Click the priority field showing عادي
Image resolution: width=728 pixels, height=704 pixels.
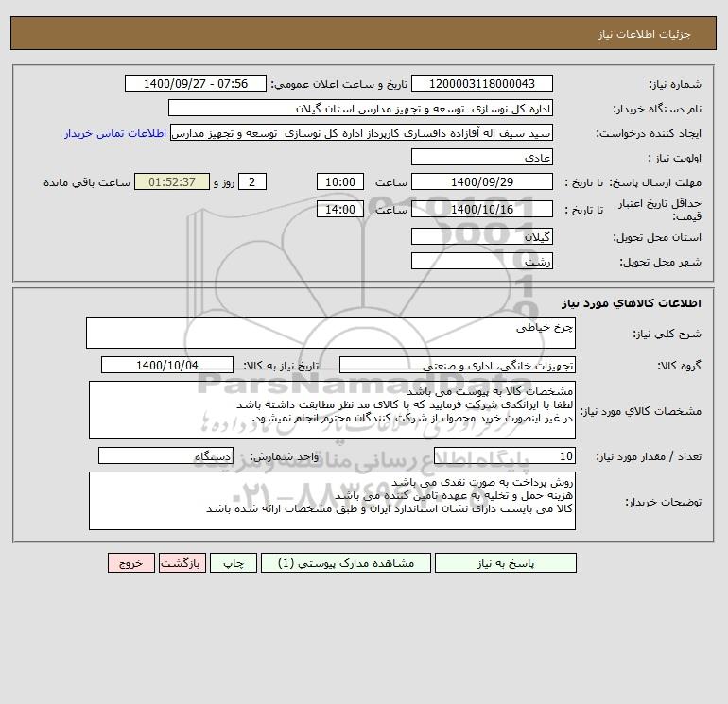click(482, 157)
